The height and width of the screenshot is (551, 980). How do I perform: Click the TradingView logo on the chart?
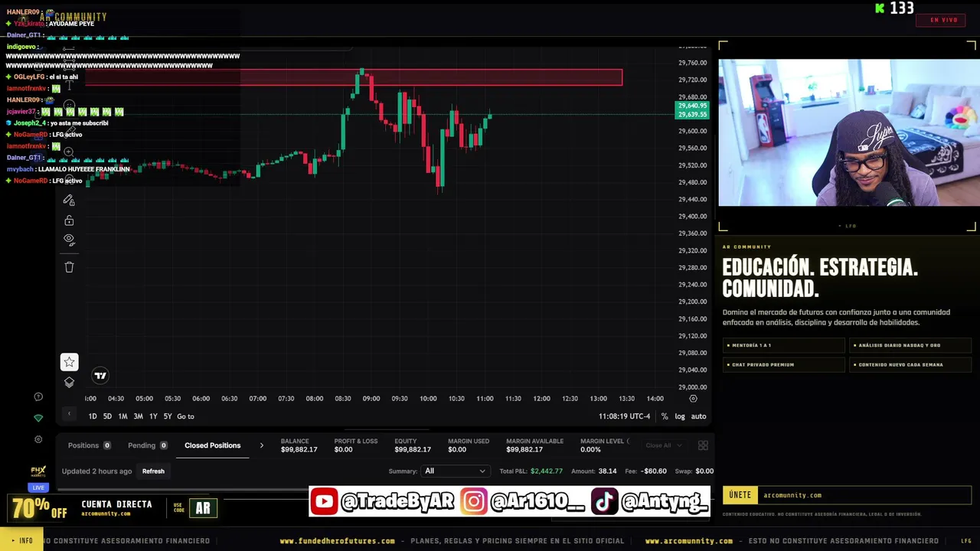click(x=100, y=375)
